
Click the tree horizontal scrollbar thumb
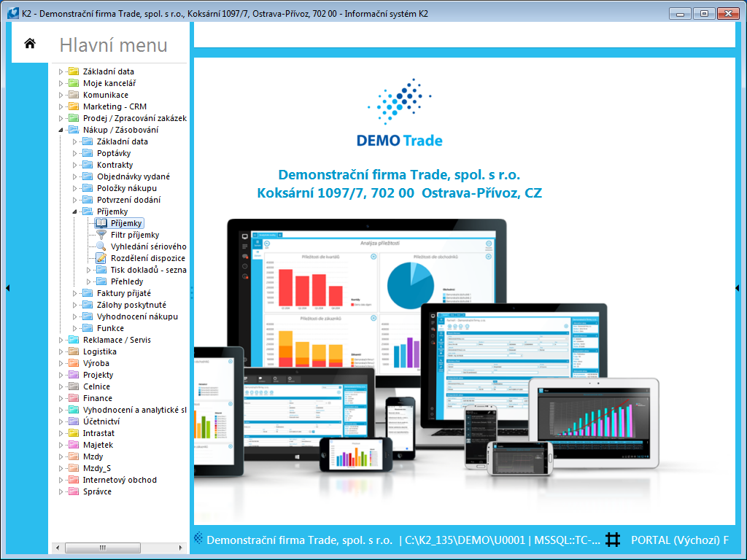102,548
